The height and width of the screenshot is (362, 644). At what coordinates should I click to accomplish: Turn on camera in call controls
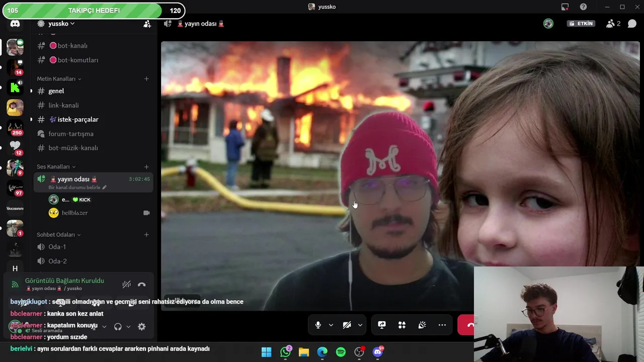(347, 325)
